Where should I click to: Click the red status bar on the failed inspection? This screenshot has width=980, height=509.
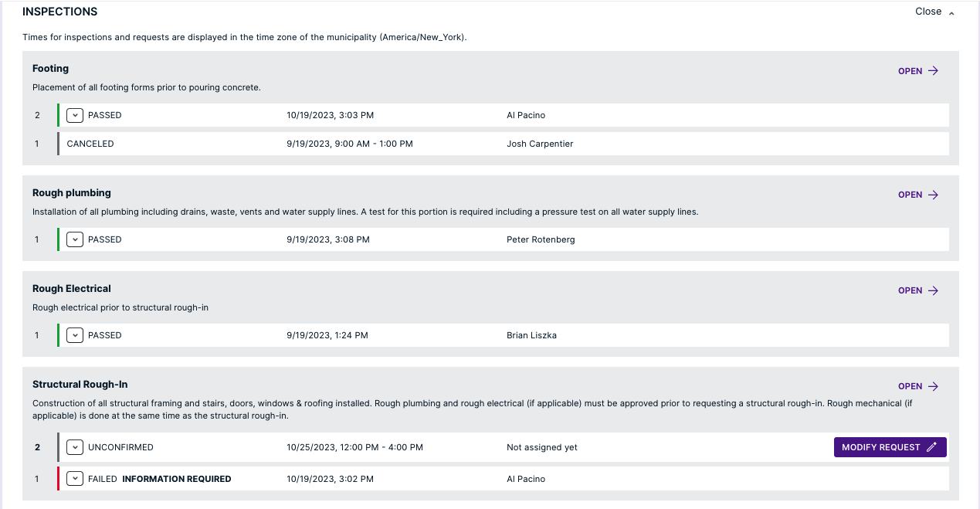[x=58, y=478]
